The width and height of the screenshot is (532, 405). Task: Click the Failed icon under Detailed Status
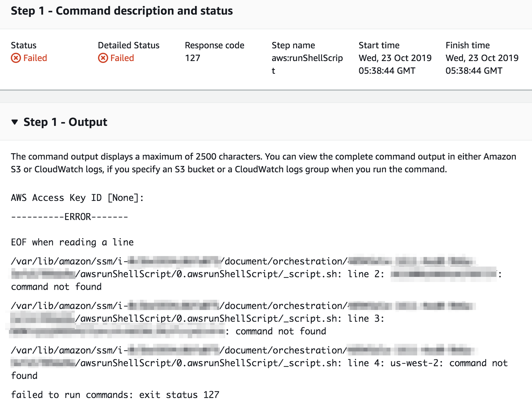(103, 58)
